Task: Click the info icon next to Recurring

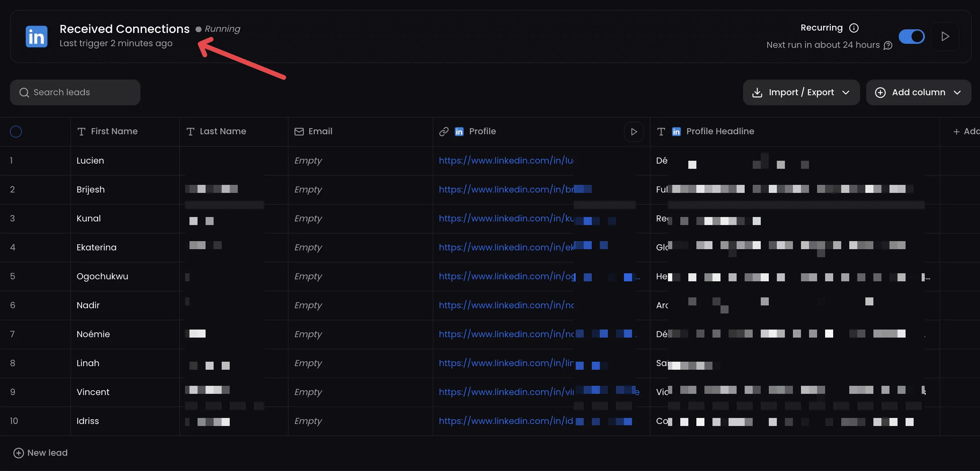Action: coord(853,28)
